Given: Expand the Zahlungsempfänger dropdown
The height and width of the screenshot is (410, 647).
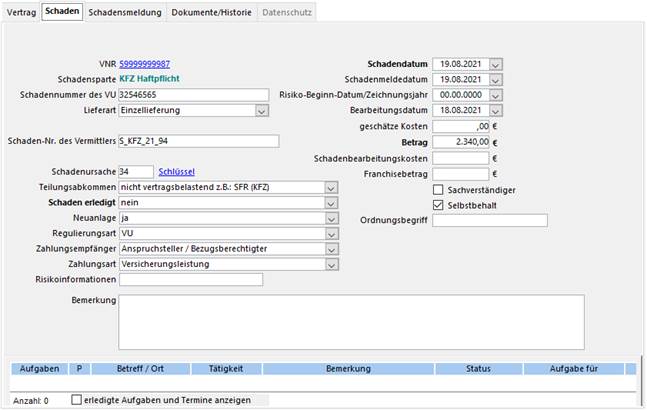Looking at the screenshot, I should point(331,248).
